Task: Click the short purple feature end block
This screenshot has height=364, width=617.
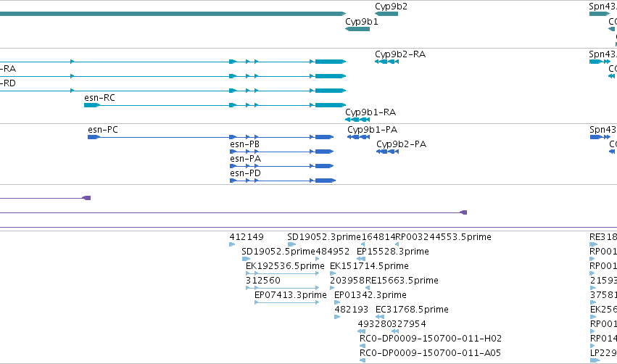Action: click(86, 198)
